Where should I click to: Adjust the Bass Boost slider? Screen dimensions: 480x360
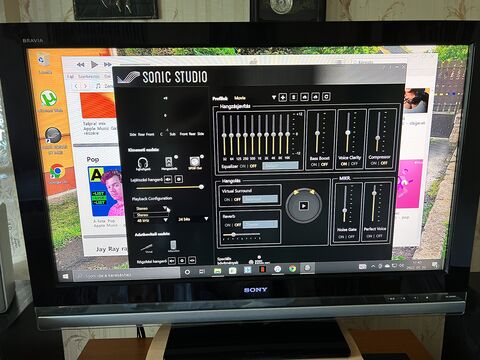point(318,133)
